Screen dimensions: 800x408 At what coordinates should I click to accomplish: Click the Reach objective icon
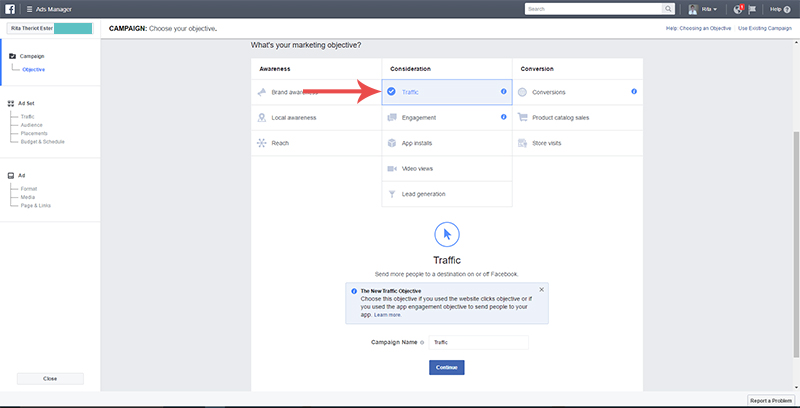[x=262, y=143]
